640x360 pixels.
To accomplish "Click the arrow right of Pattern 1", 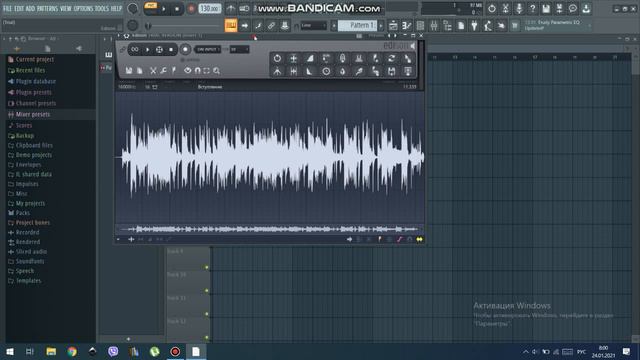I will click(x=381, y=25).
